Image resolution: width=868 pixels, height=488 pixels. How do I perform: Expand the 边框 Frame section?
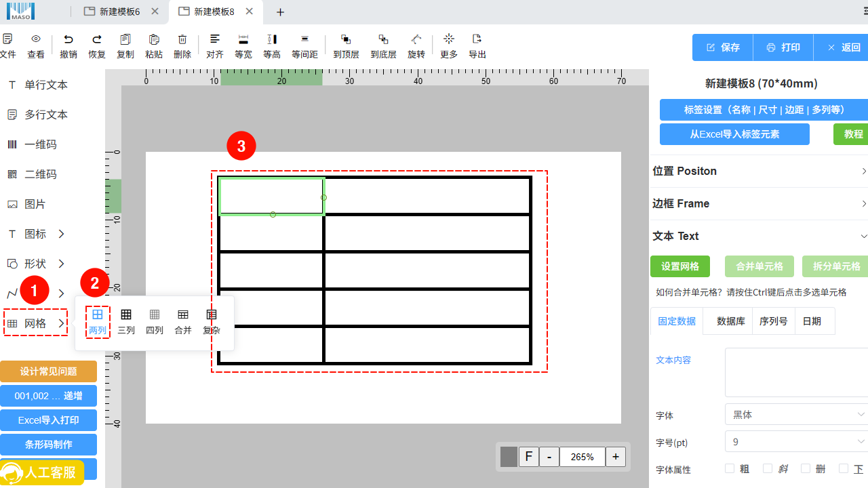759,204
